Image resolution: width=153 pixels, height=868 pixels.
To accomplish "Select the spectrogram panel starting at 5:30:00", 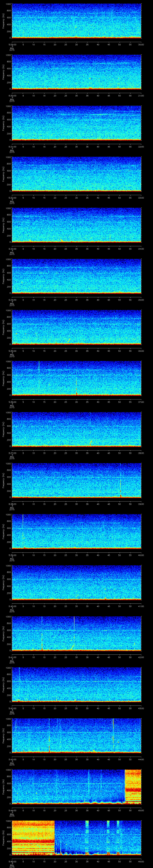I will 76,72.
